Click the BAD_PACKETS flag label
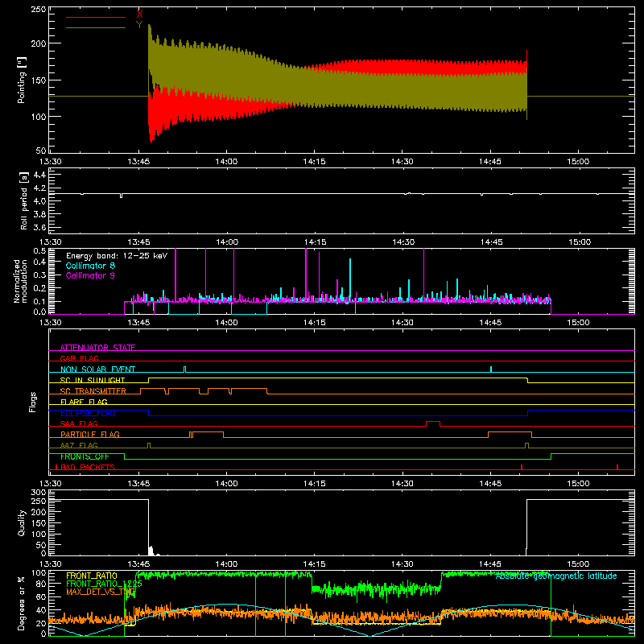This screenshot has height=644, width=644. (88, 467)
